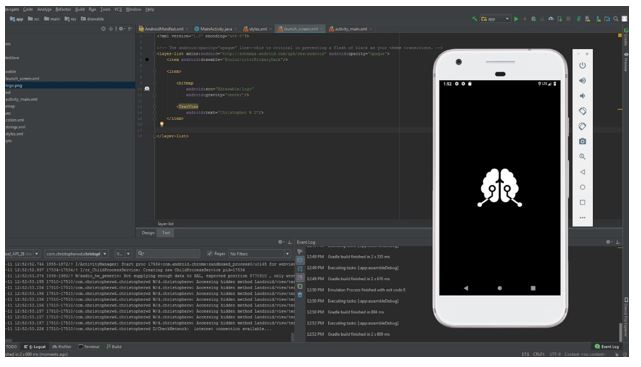The height and width of the screenshot is (367, 641).
Task: Open the Analyze menu
Action: 44,9
